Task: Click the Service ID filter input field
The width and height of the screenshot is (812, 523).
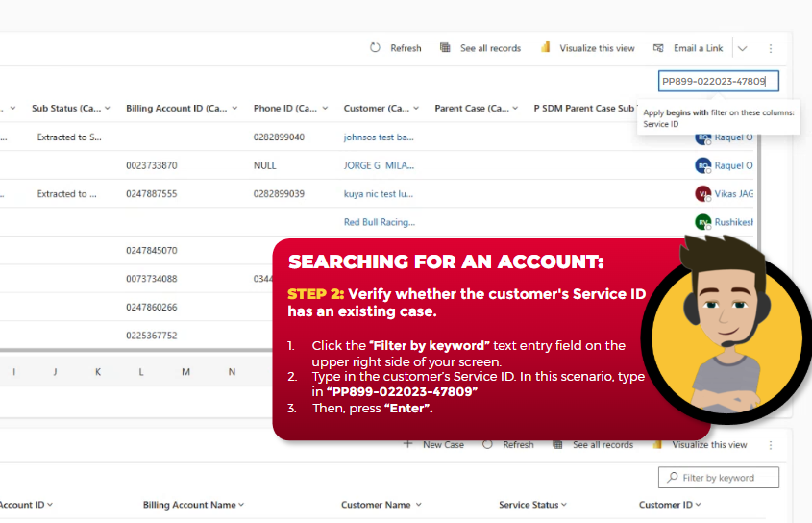Action: click(x=718, y=81)
